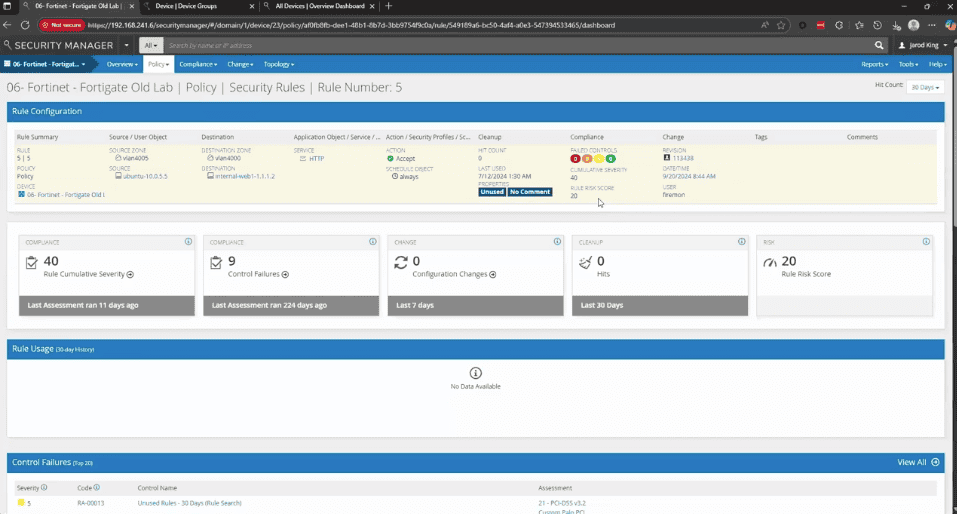Viewport: 957px width, 514px height.
Task: Open Unused Rules - 30 Days (Rule Search) control
Action: 190,503
